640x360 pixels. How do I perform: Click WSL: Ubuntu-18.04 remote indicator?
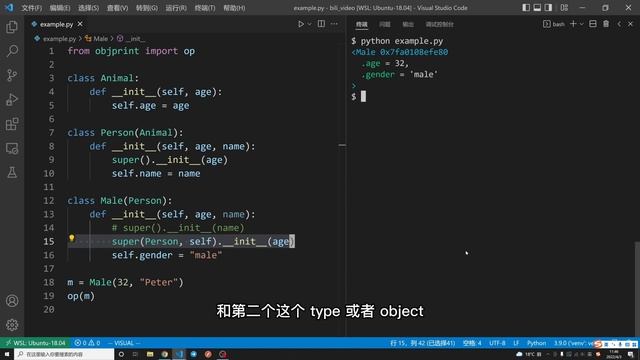(x=36, y=343)
